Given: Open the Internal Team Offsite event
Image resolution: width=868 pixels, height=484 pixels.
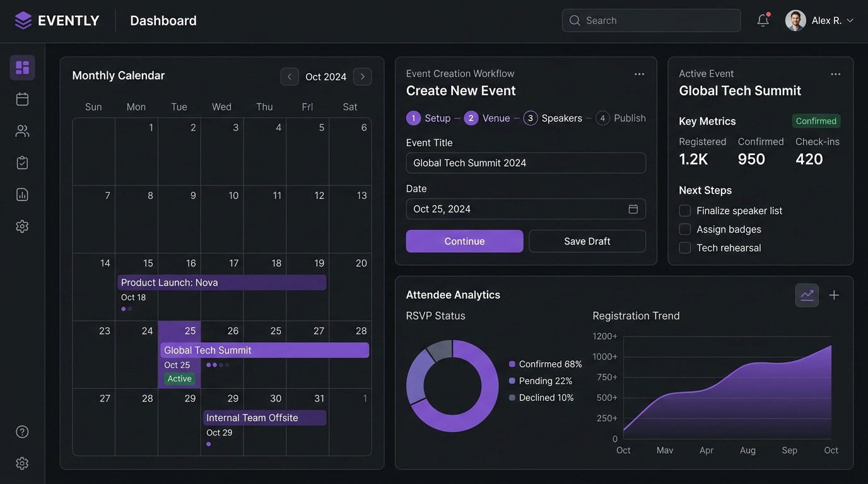Looking at the screenshot, I should pyautogui.click(x=265, y=418).
